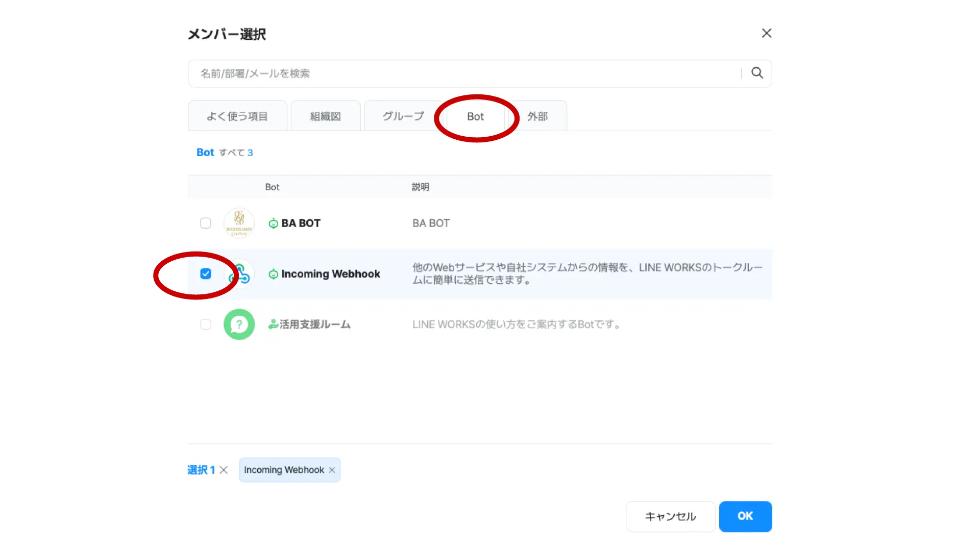This screenshot has width=980, height=551.
Task: Click the 選択 1 label
Action: (201, 470)
